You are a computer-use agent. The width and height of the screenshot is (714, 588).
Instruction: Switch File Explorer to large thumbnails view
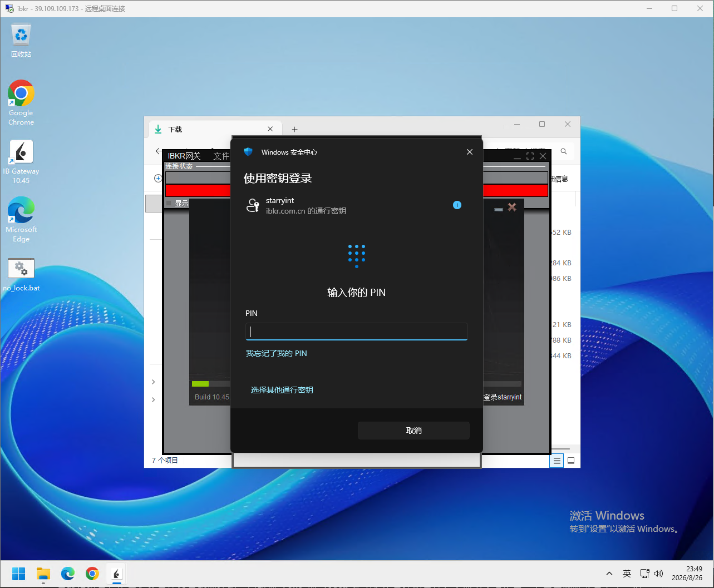(x=571, y=461)
